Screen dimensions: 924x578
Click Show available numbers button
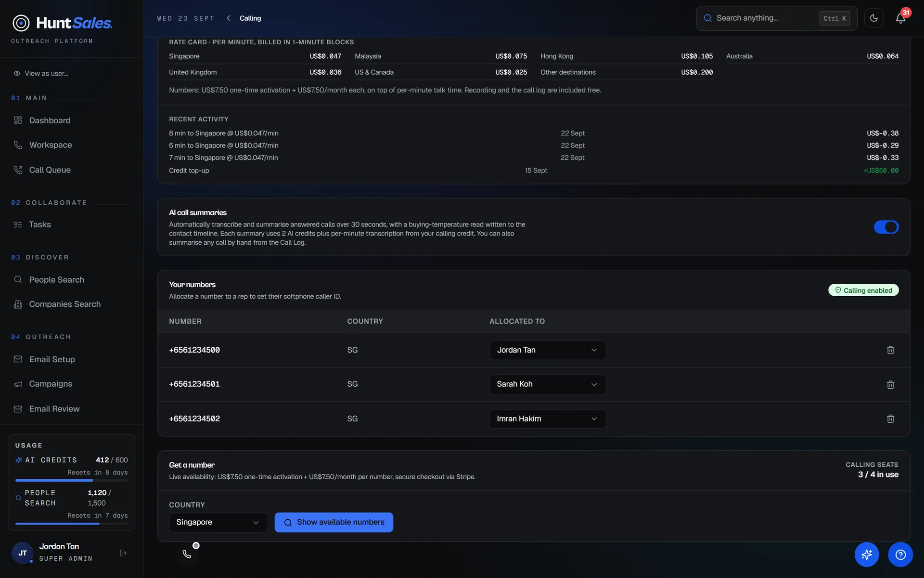click(x=334, y=522)
